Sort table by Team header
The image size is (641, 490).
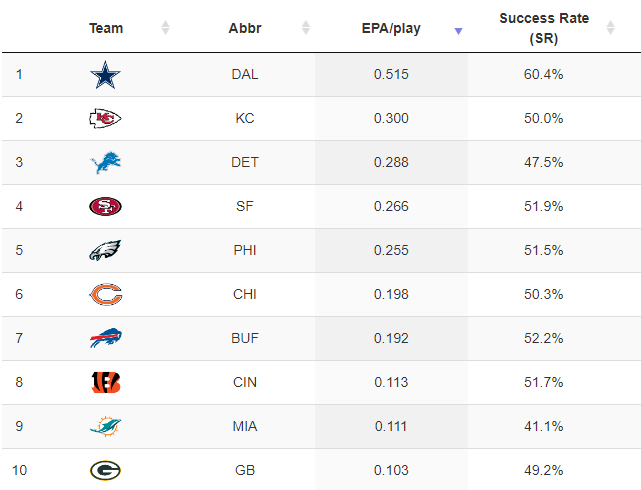(106, 28)
